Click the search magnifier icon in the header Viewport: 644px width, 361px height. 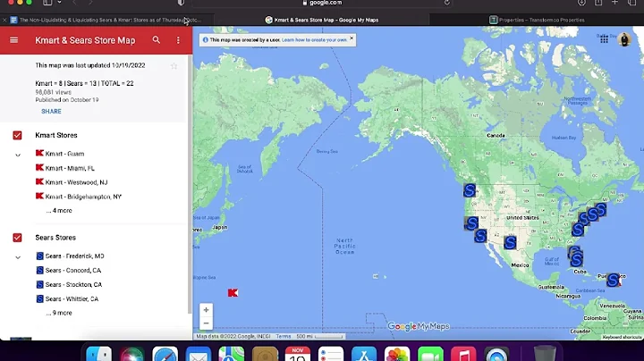pyautogui.click(x=156, y=40)
